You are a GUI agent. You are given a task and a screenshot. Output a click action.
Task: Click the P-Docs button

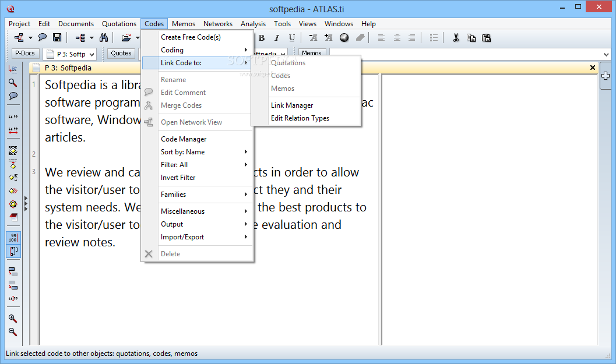click(x=24, y=54)
